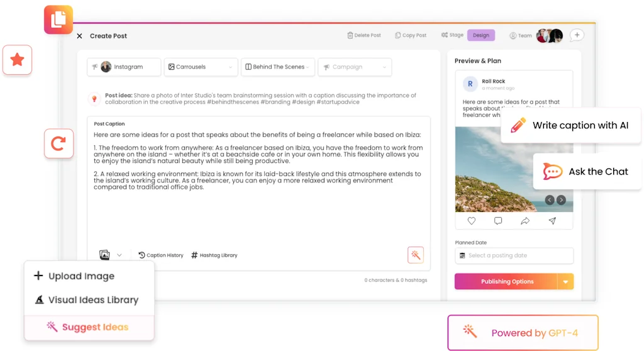Viewport: 644px width, 351px height.
Task: Click the orange copy pages icon
Action: [58, 19]
